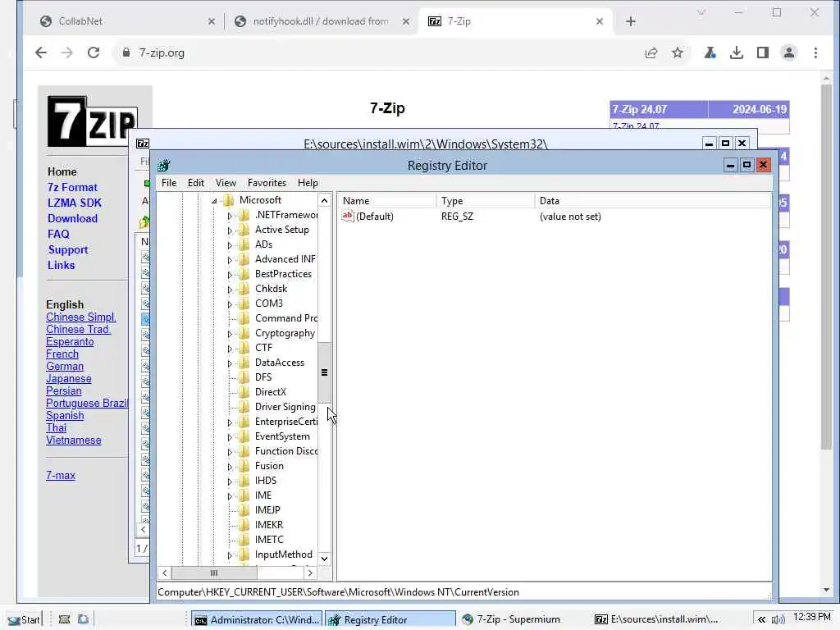Click tree scroll up arrow
Viewport: 840px width, 630px height.
point(324,200)
